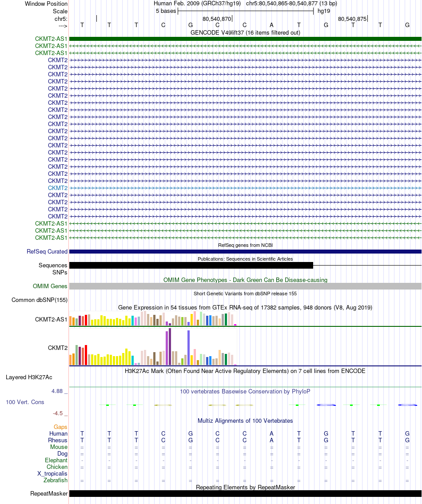The width and height of the screenshot is (422, 504).
Task: Click the tall blue-violet bar in CKMT2 chart
Action: (188, 348)
